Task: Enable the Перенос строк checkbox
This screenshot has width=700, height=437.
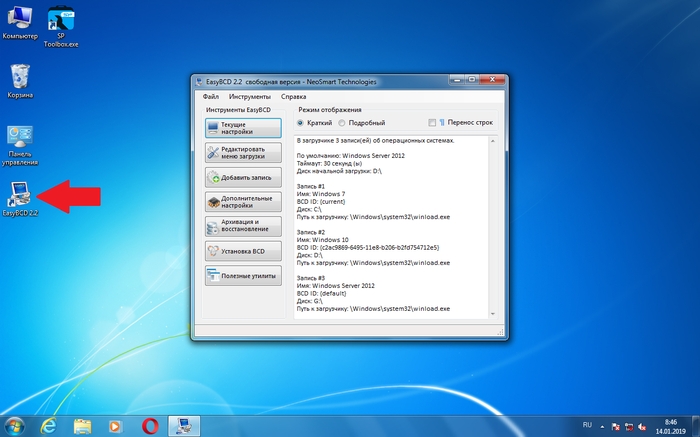Action: (432, 123)
